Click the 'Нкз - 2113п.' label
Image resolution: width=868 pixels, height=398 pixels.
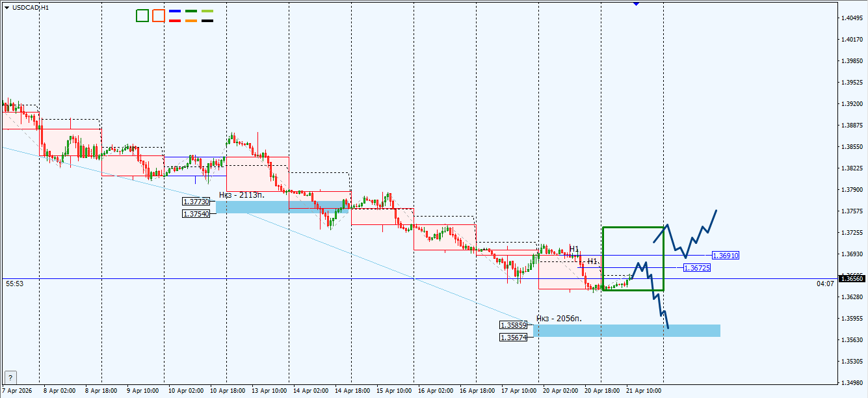coord(242,194)
